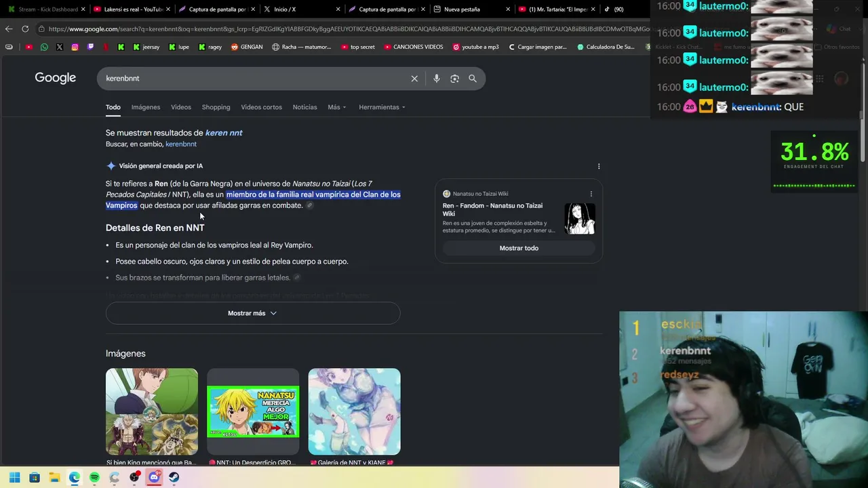Switch to Microsoft Edge in the taskbar
This screenshot has height=488, width=868.
coord(75,477)
